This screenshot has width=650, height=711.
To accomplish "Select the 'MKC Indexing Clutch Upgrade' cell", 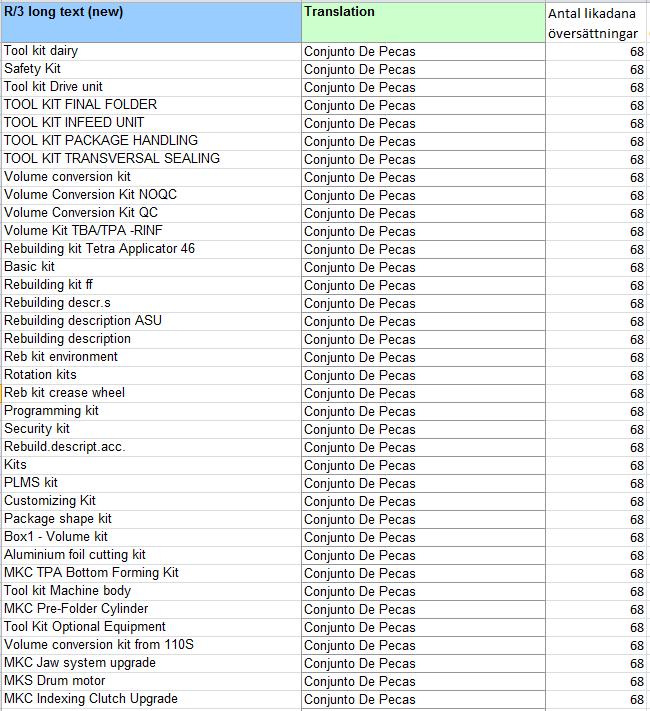I will 151,699.
